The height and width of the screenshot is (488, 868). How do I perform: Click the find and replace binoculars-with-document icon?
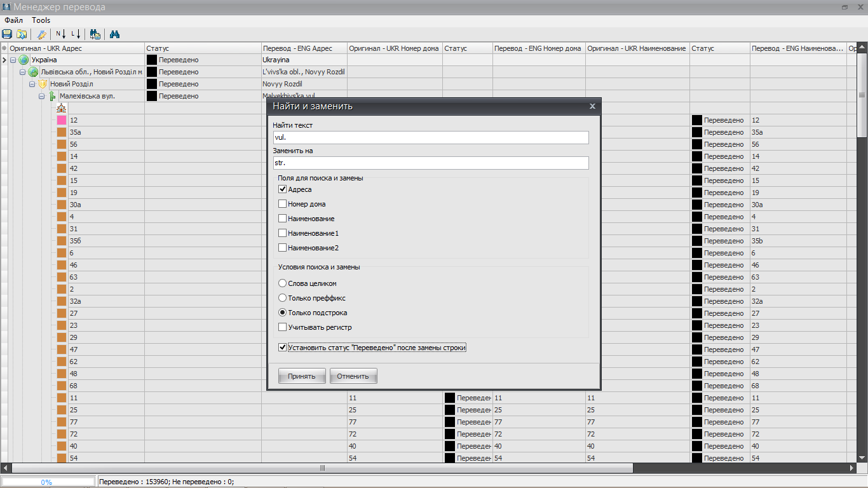(95, 34)
